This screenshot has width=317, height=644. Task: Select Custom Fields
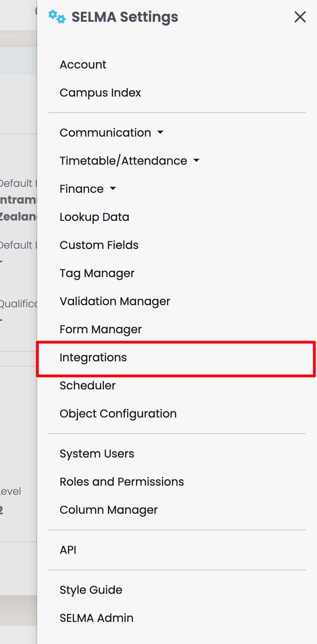(x=99, y=245)
